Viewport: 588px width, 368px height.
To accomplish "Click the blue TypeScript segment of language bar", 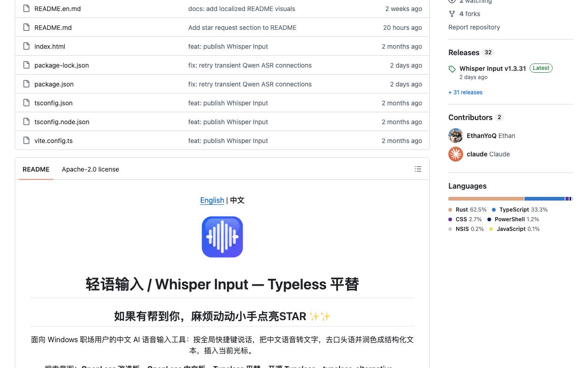I will pyautogui.click(x=544, y=199).
